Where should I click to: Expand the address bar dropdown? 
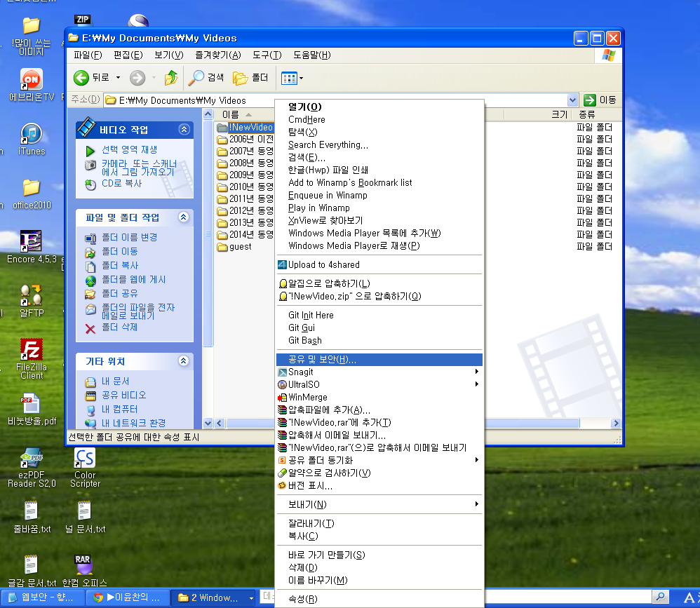click(x=572, y=100)
